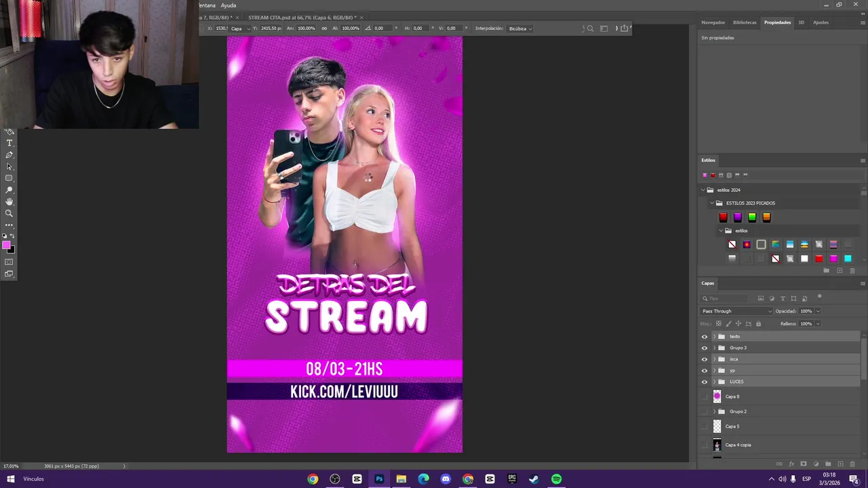This screenshot has width=868, height=488.
Task: Open Interpolación Bicúbica dropdown
Action: pyautogui.click(x=521, y=28)
